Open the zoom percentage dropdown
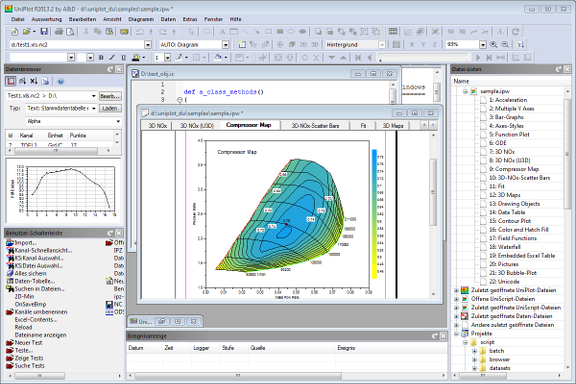 (483, 44)
